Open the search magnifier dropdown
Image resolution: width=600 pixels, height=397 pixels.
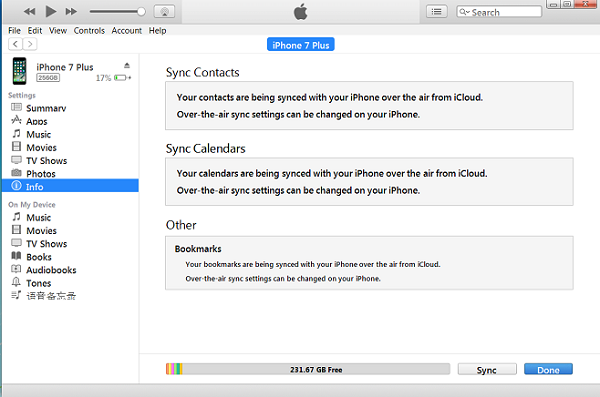pyautogui.click(x=464, y=12)
